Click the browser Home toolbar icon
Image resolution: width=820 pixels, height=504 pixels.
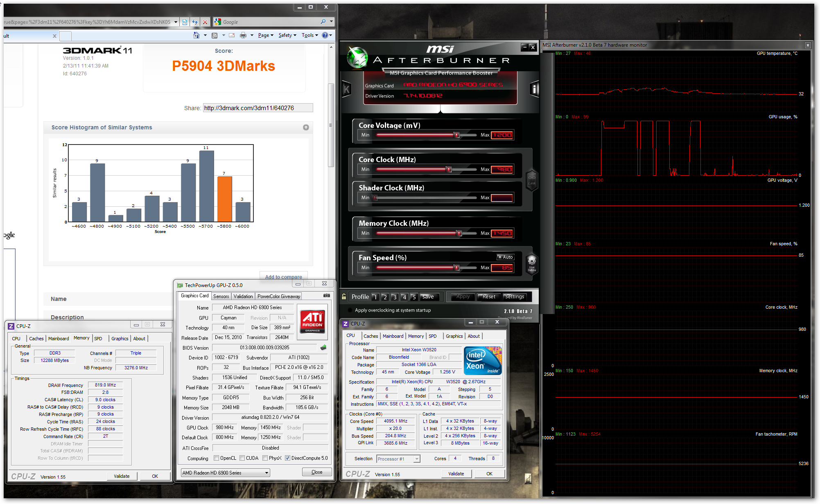(197, 35)
